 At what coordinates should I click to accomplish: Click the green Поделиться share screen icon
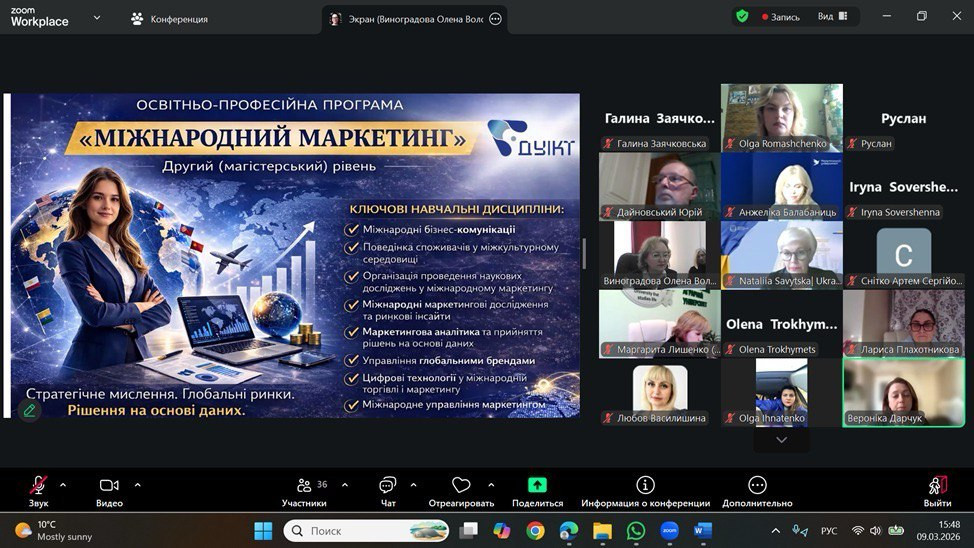point(537,486)
